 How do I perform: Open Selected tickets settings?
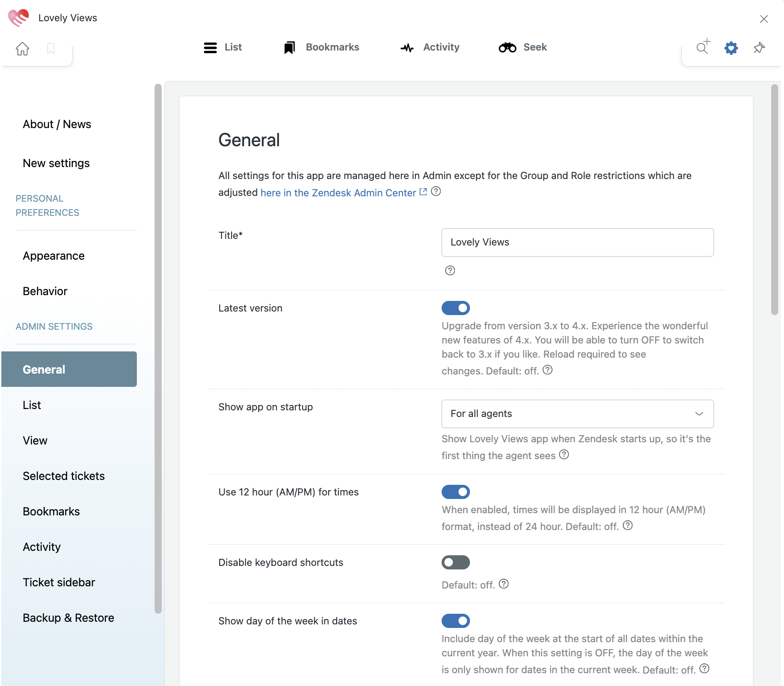[x=64, y=476]
